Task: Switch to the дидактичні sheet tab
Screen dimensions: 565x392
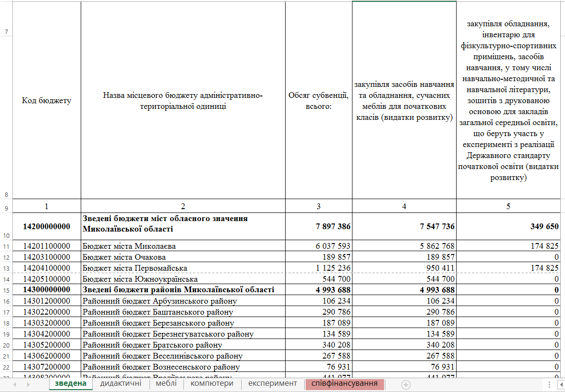Action: click(121, 383)
